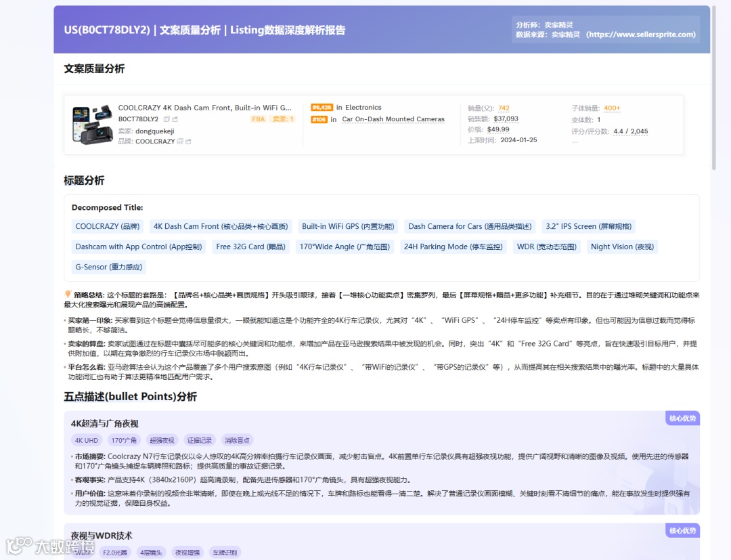Click the 4K超清与广角夜视 card title
The image size is (731, 560).
tap(104, 423)
